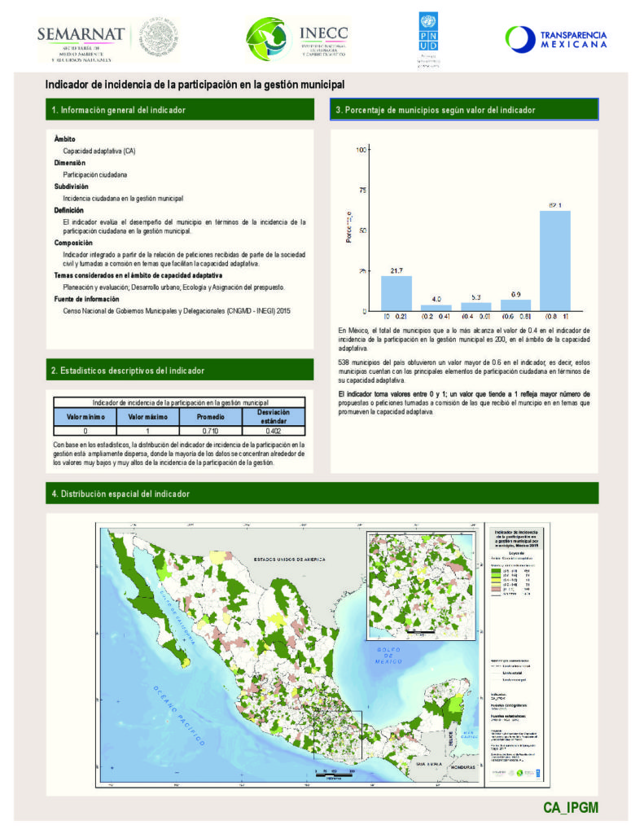
Task: Click the main map scale bar
Action: [x=335, y=774]
